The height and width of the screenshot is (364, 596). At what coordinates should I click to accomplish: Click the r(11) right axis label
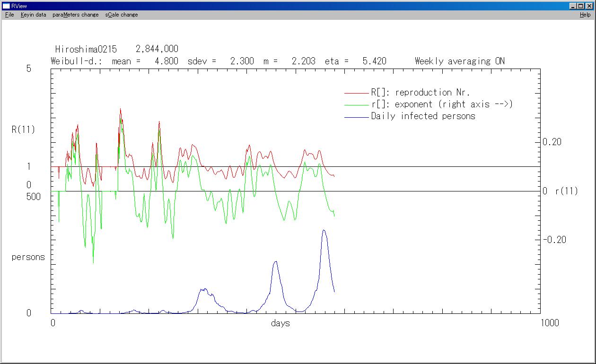[566, 191]
